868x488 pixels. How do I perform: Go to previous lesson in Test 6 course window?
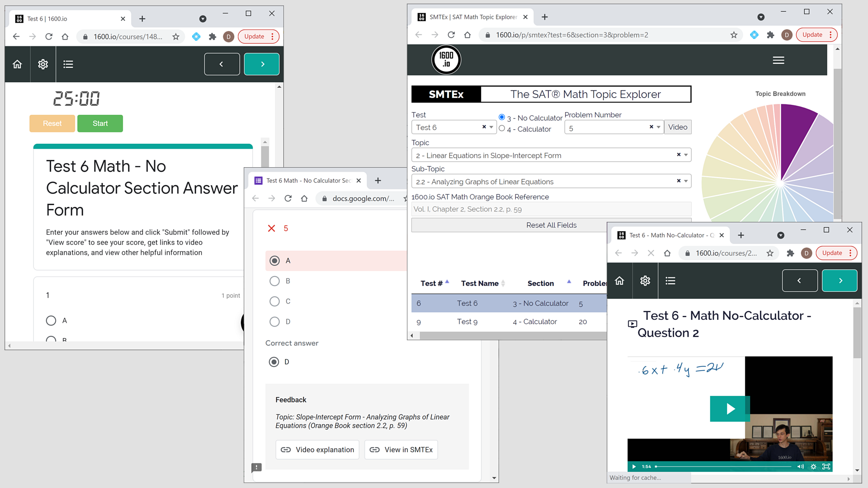coord(222,64)
